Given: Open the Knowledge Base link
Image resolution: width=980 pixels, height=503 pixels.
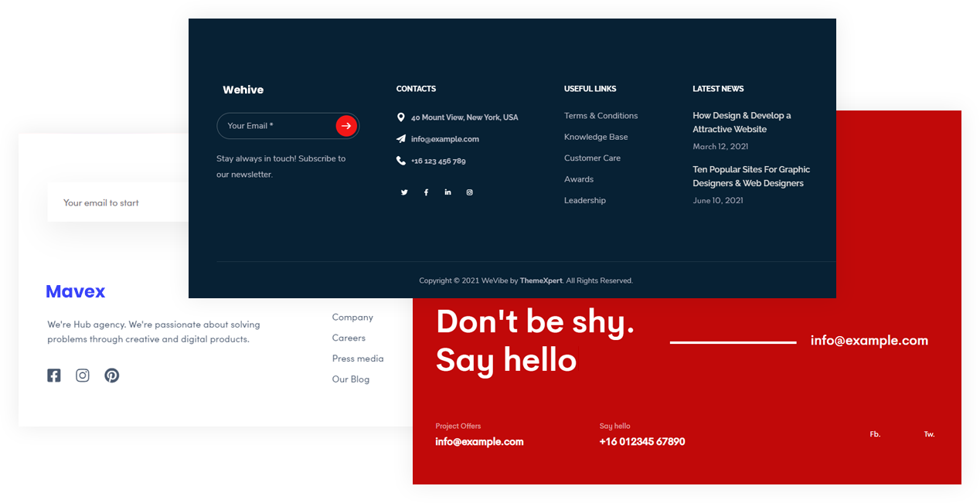Looking at the screenshot, I should click(596, 137).
